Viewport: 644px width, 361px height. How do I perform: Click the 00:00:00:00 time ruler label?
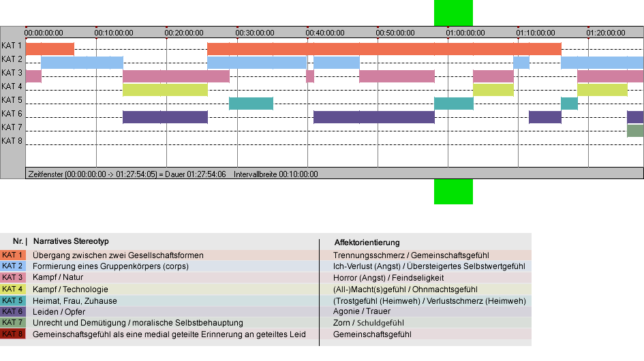click(x=44, y=33)
